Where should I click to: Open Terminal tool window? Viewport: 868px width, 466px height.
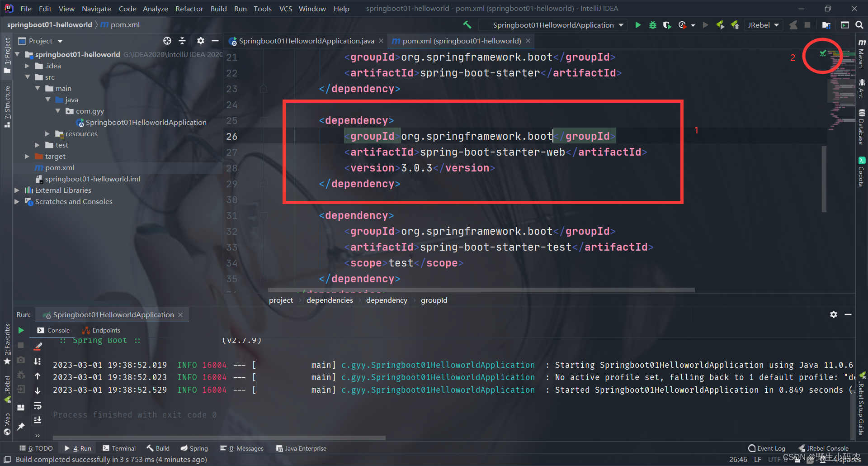tap(119, 448)
